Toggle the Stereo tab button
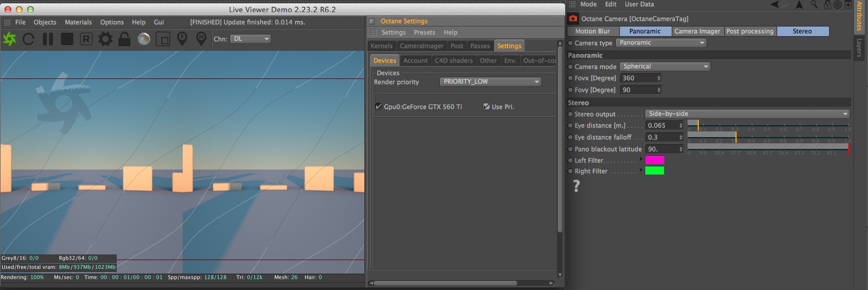Screen dimensions: 868x290 [x=802, y=31]
